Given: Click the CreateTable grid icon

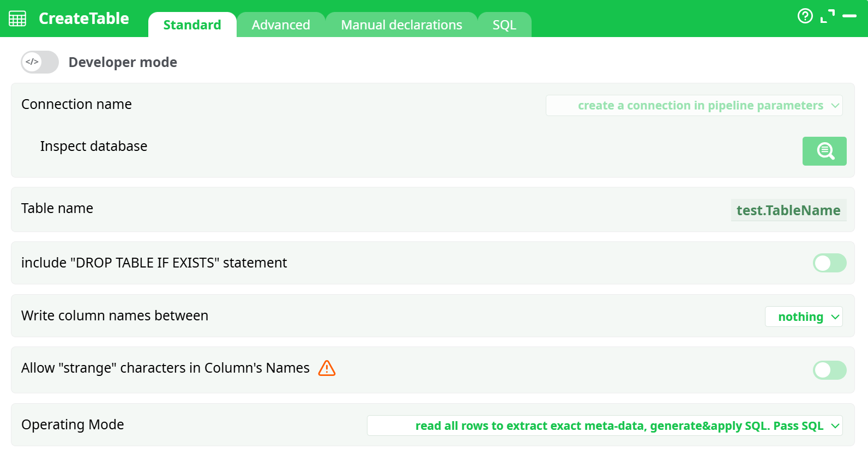Looking at the screenshot, I should pos(17,19).
